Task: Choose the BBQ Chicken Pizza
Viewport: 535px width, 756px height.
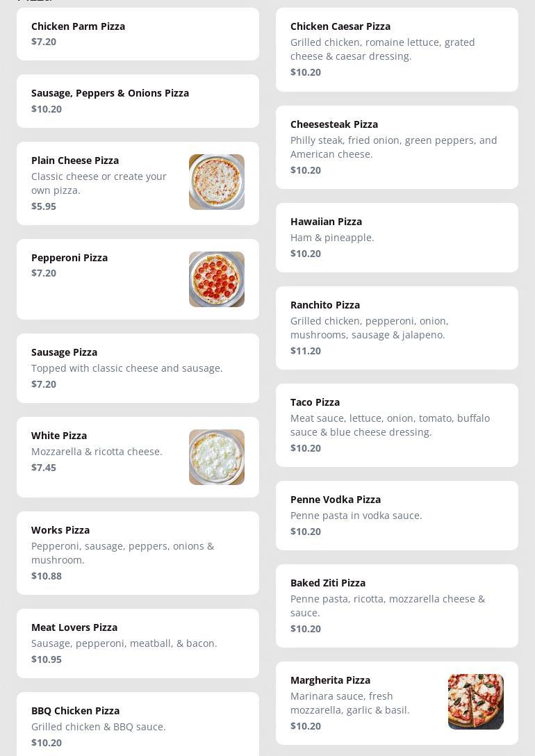Action: point(138,726)
